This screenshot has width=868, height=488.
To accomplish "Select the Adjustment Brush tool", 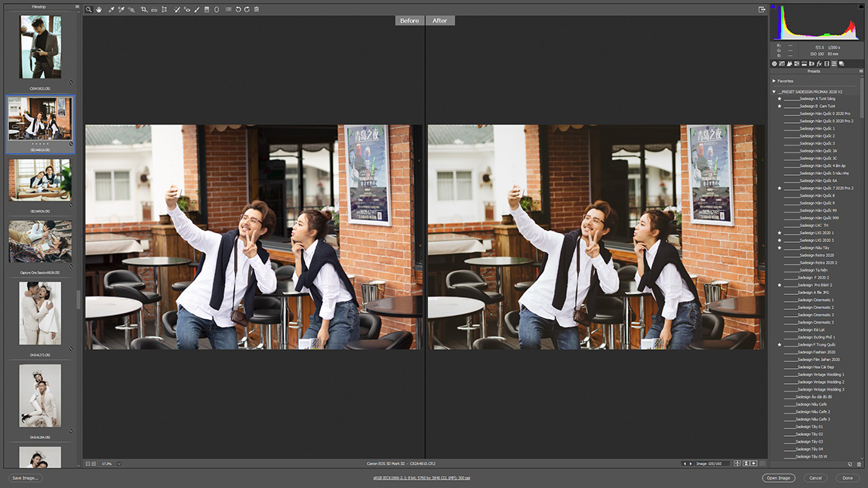I will pyautogui.click(x=196, y=9).
